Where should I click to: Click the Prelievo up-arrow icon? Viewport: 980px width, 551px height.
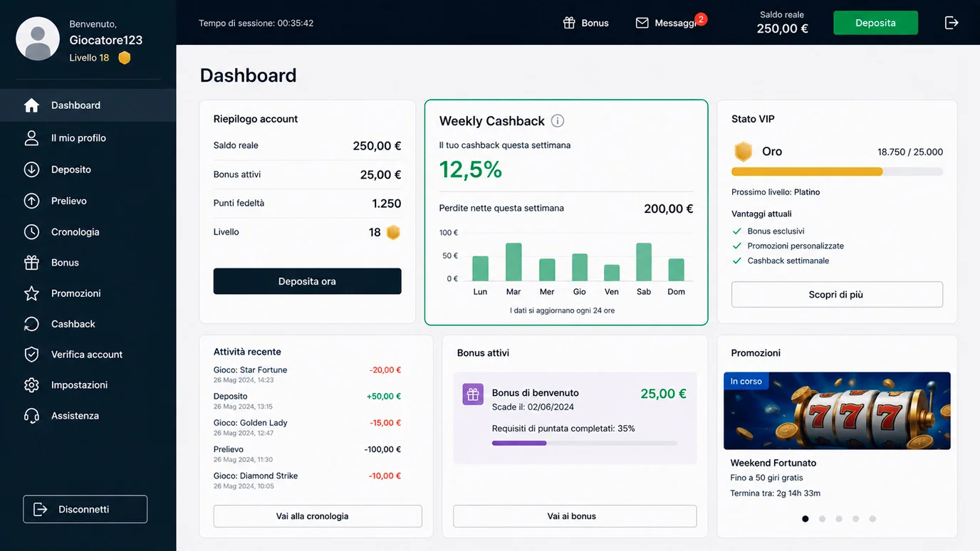(x=31, y=201)
